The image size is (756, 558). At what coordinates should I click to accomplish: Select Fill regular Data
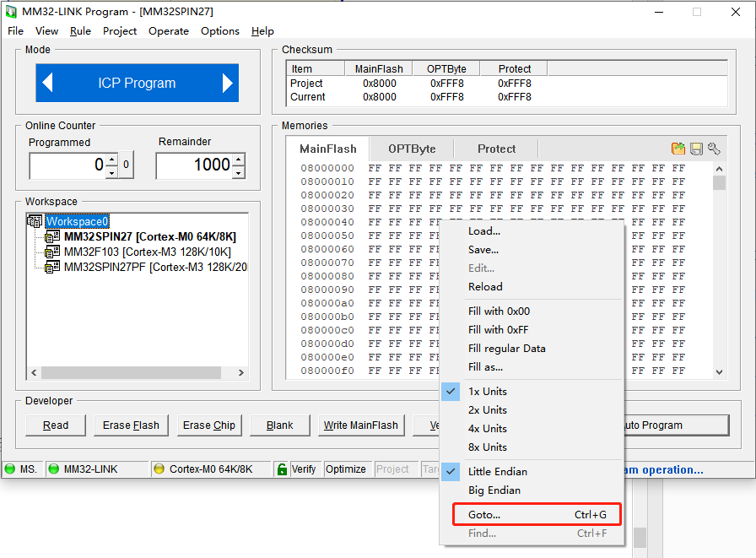click(532, 348)
